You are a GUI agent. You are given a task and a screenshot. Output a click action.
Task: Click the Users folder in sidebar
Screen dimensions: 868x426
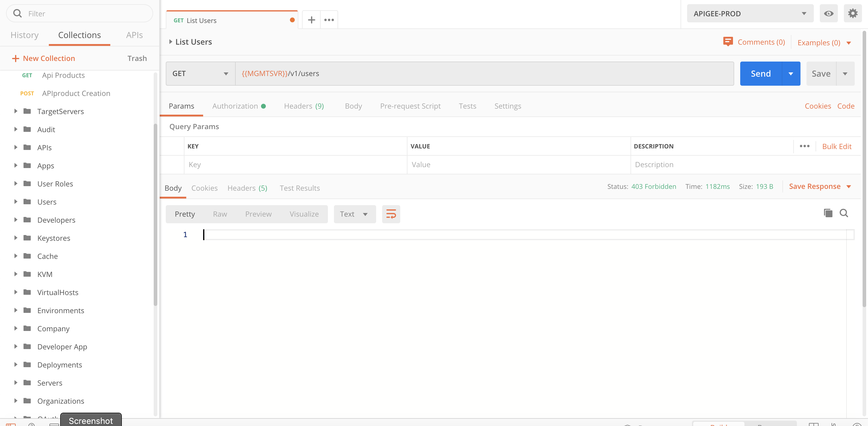click(x=47, y=202)
